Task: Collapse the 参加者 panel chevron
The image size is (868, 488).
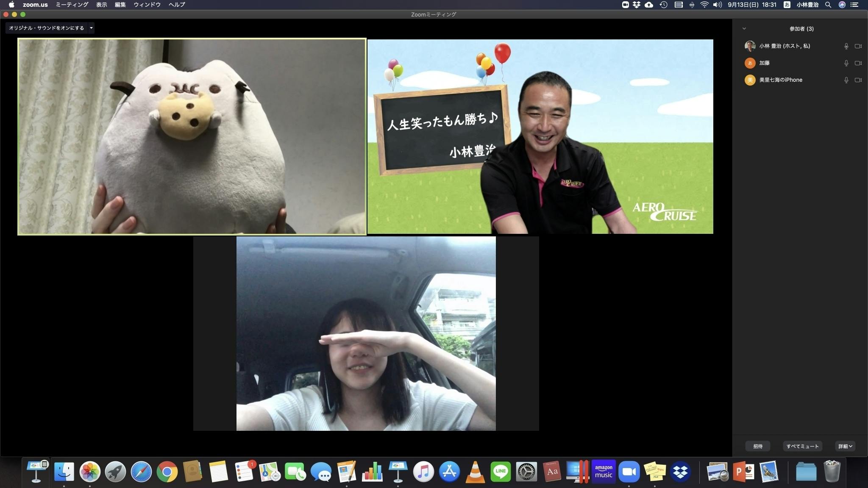Action: 744,29
